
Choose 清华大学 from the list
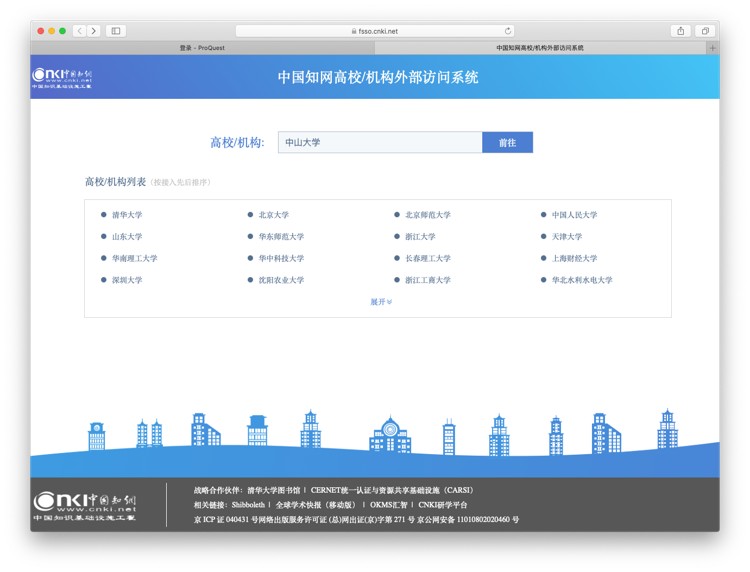(127, 215)
